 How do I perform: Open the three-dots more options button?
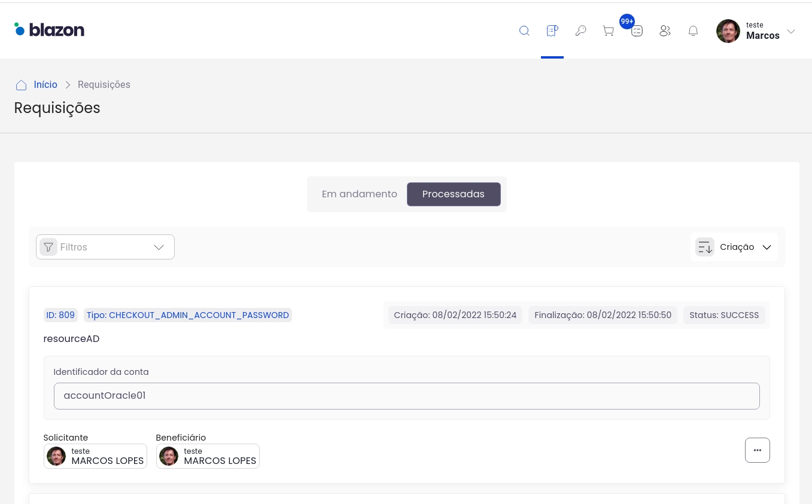(x=757, y=450)
